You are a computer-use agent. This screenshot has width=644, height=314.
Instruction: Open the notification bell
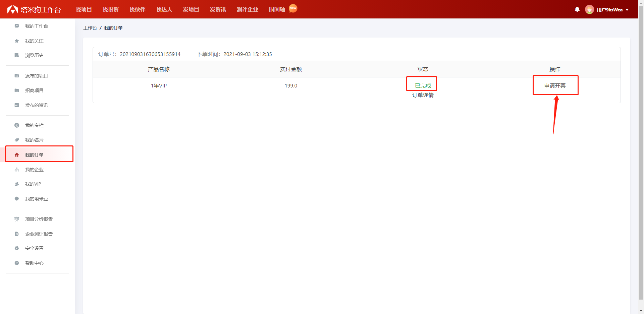pyautogui.click(x=577, y=9)
